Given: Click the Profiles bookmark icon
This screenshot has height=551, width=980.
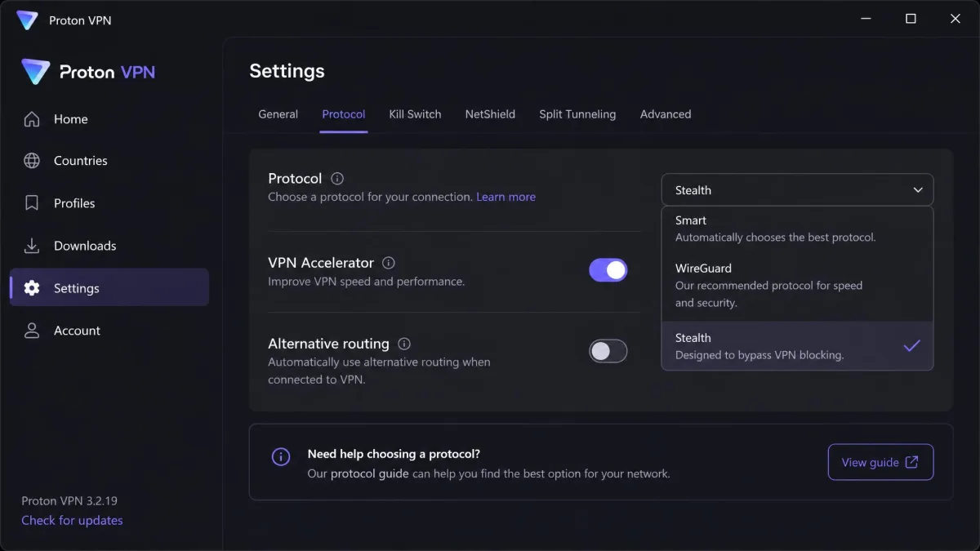Looking at the screenshot, I should point(32,203).
